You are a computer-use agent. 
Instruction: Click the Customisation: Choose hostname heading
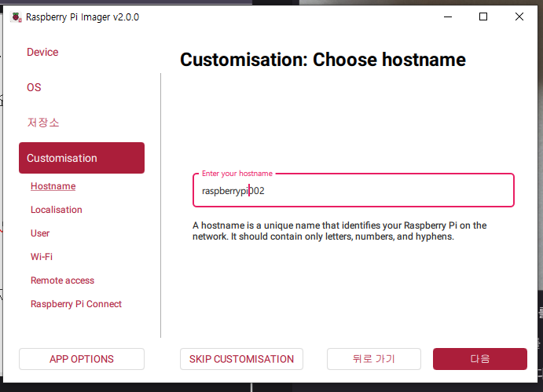coord(323,60)
